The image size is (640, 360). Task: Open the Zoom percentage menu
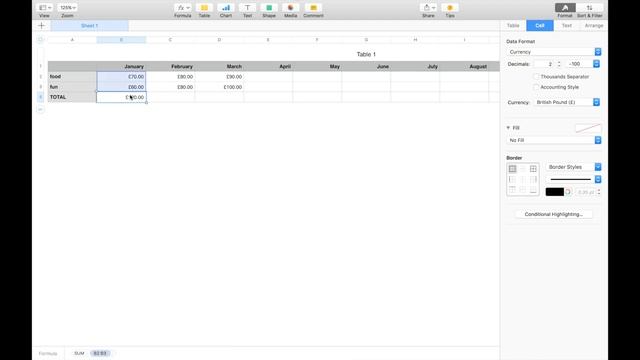pyautogui.click(x=67, y=8)
